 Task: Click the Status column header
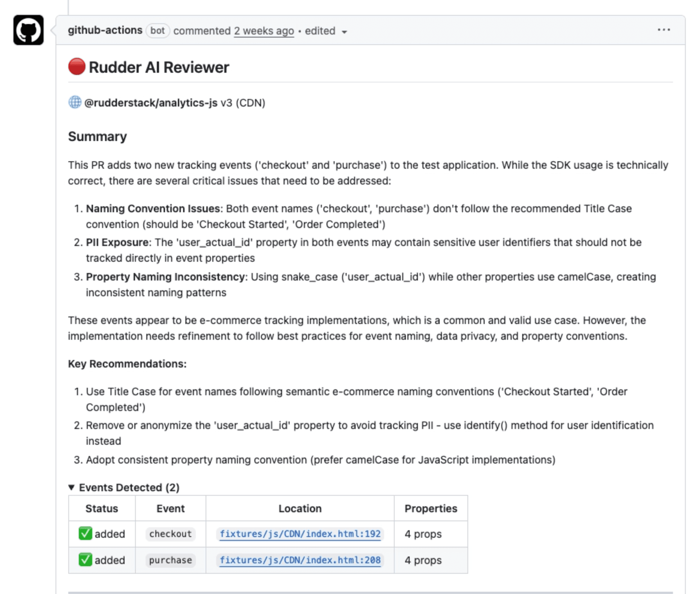pyautogui.click(x=102, y=508)
